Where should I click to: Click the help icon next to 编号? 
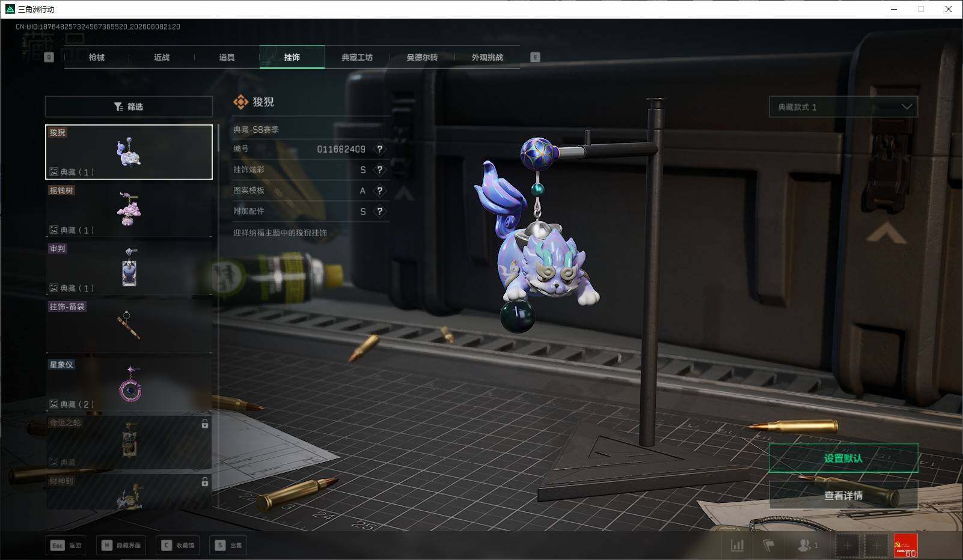click(379, 149)
